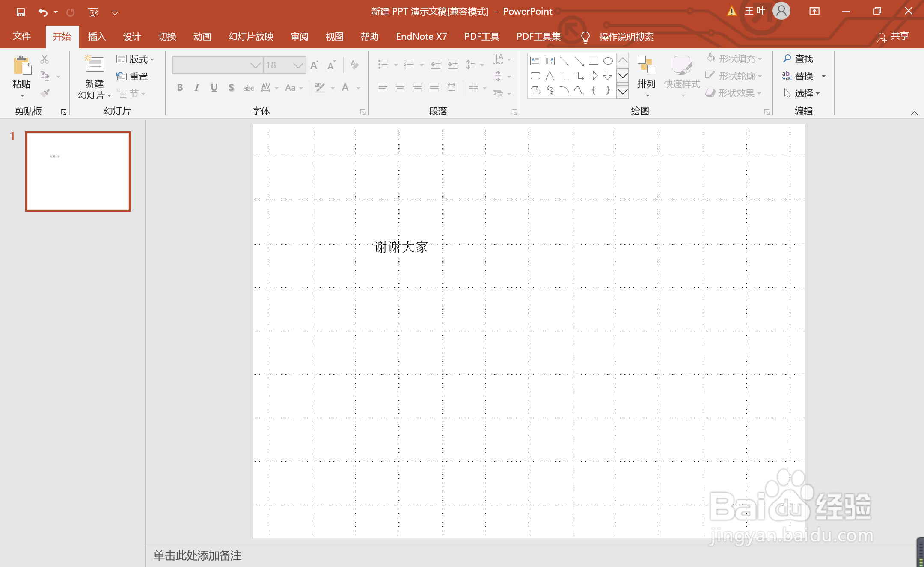Insert an oval shape from the gallery

tap(608, 61)
